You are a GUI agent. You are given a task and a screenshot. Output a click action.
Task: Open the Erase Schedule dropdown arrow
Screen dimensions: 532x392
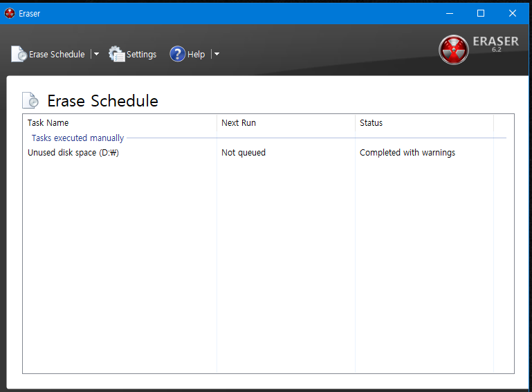pos(96,54)
